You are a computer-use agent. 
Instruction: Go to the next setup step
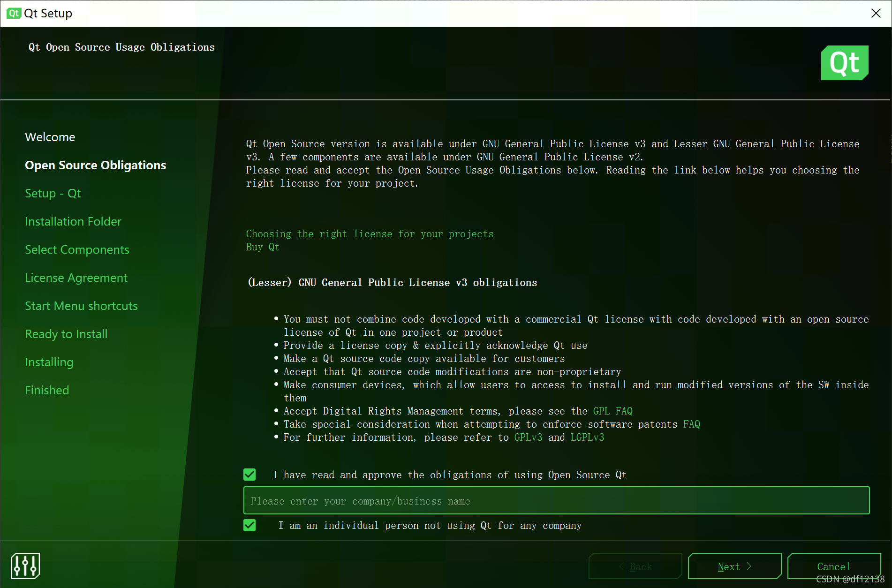tap(734, 566)
